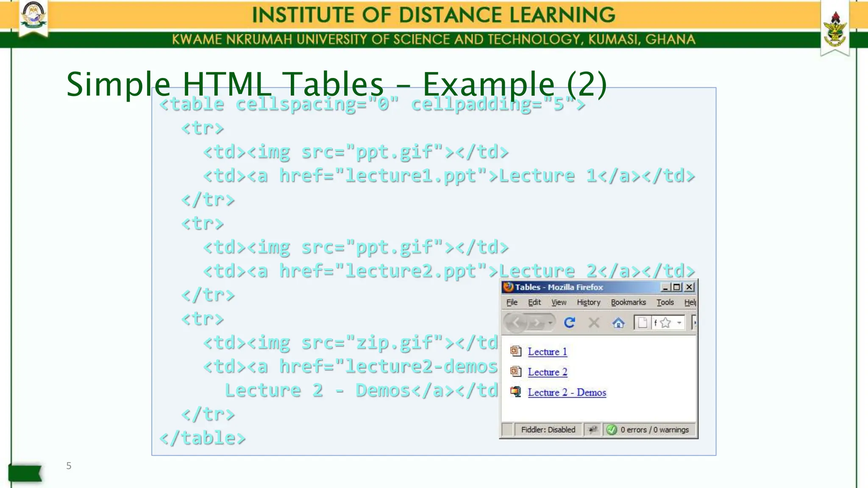Follow the Lecture 1 hyperlink
The width and height of the screenshot is (868, 488).
pos(547,352)
